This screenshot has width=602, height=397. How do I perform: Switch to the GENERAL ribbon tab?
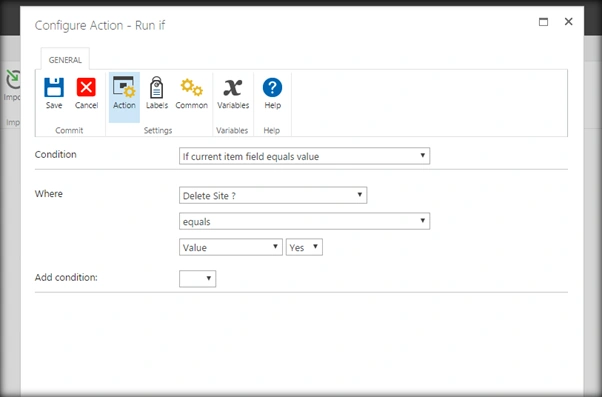pos(65,60)
